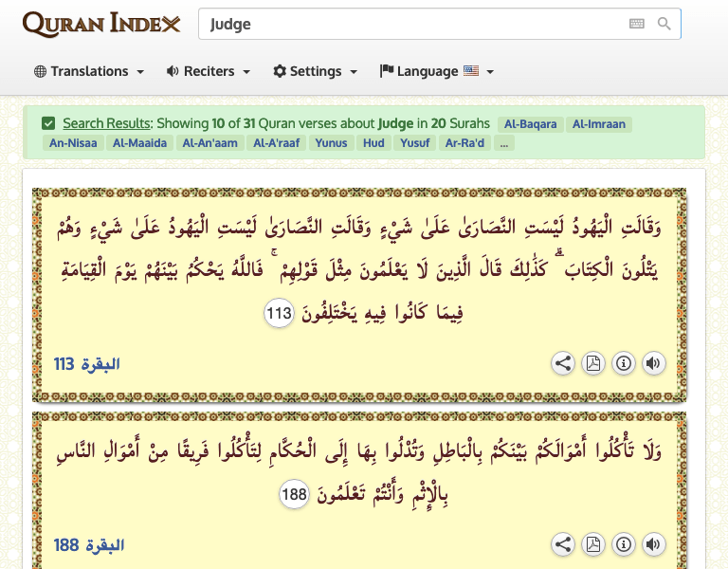The image size is (728, 569).
Task: Show info icon for verse 113
Action: point(623,363)
